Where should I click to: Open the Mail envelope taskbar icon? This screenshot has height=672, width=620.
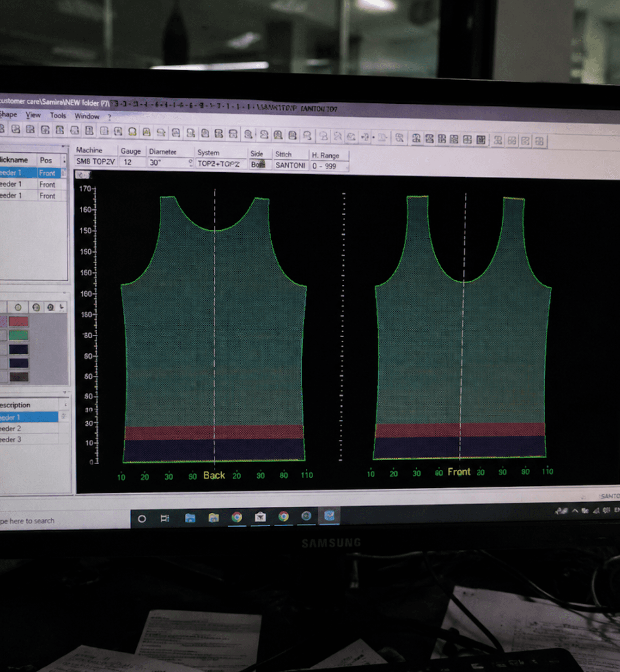(260, 516)
